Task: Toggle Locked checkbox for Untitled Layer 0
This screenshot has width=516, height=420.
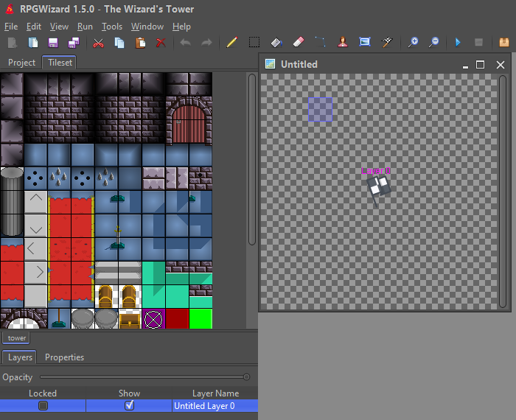Action: (43, 405)
